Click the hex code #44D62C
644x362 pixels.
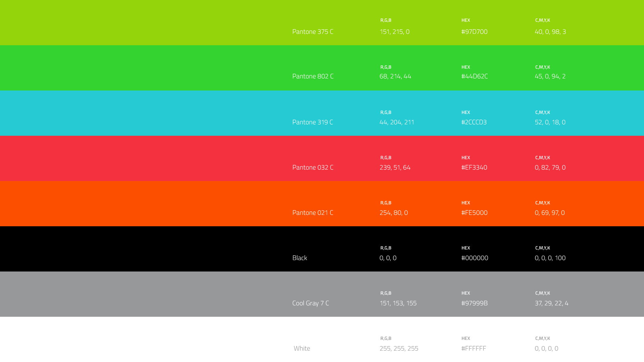coord(474,76)
